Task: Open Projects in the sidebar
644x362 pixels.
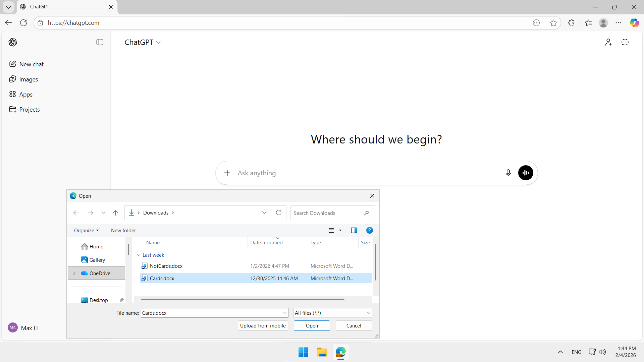Action: coord(30,110)
